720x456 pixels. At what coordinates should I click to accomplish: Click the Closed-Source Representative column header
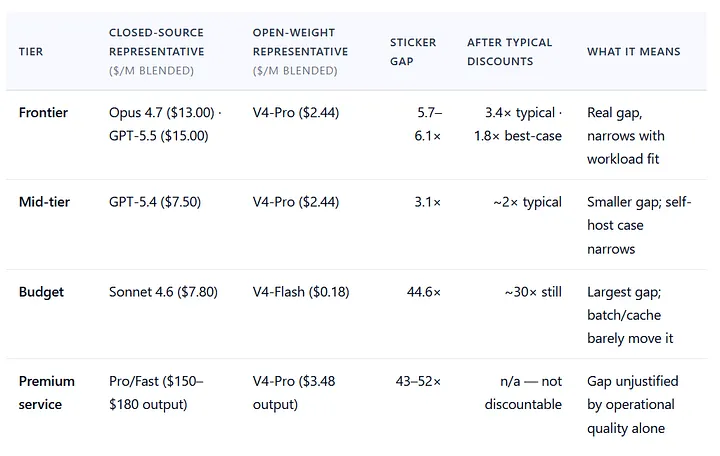pos(157,51)
